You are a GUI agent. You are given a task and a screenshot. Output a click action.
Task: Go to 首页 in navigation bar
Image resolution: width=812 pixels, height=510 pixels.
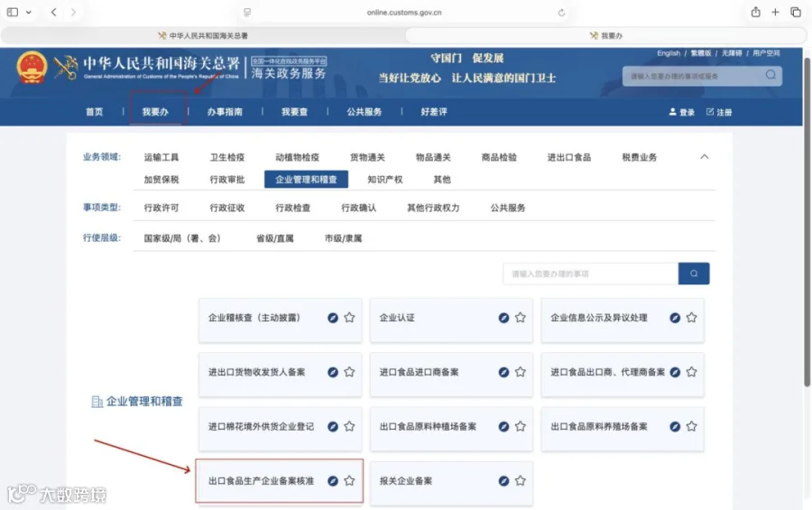[94, 112]
